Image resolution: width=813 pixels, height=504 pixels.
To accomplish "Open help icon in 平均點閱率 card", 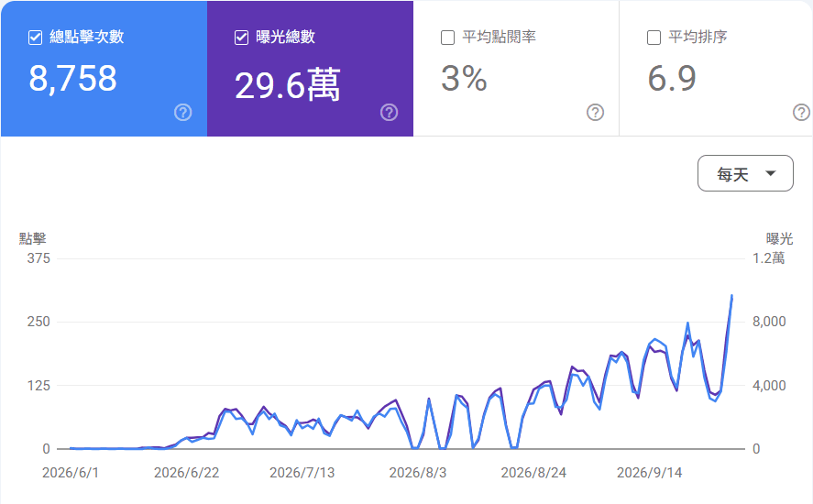I will (x=595, y=112).
